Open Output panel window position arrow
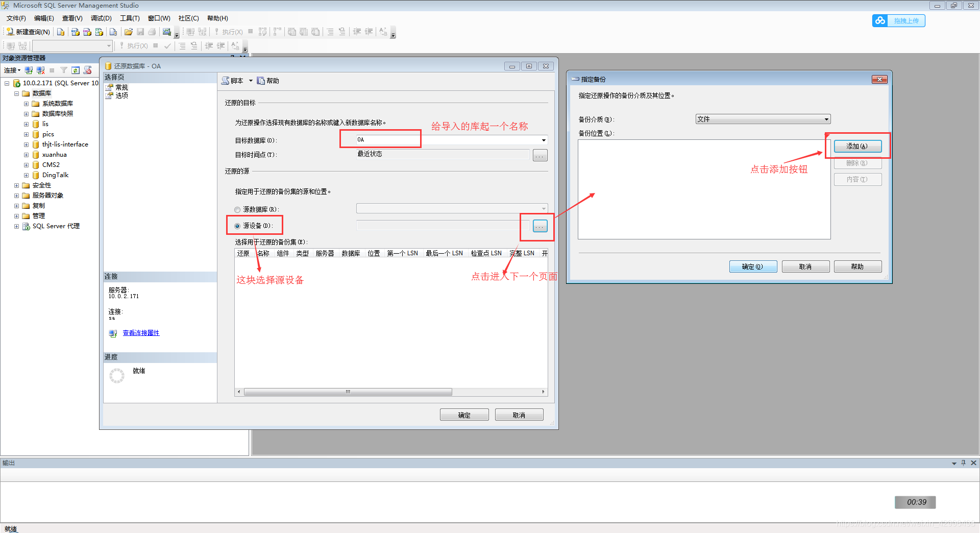The width and height of the screenshot is (980, 533). point(954,463)
